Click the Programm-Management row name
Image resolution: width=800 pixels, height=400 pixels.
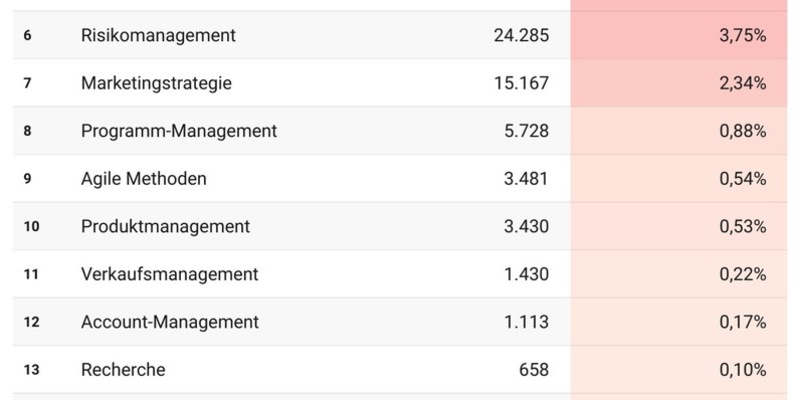179,131
